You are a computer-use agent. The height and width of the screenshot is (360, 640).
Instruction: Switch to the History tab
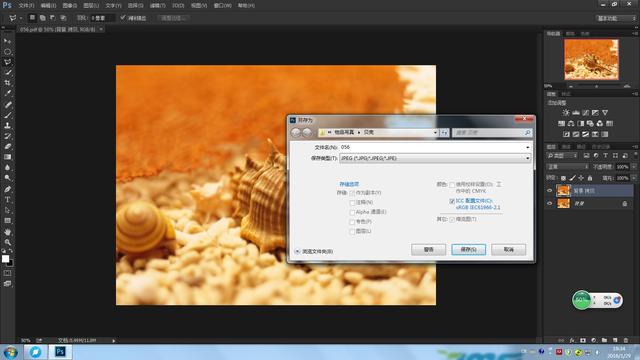(600, 147)
